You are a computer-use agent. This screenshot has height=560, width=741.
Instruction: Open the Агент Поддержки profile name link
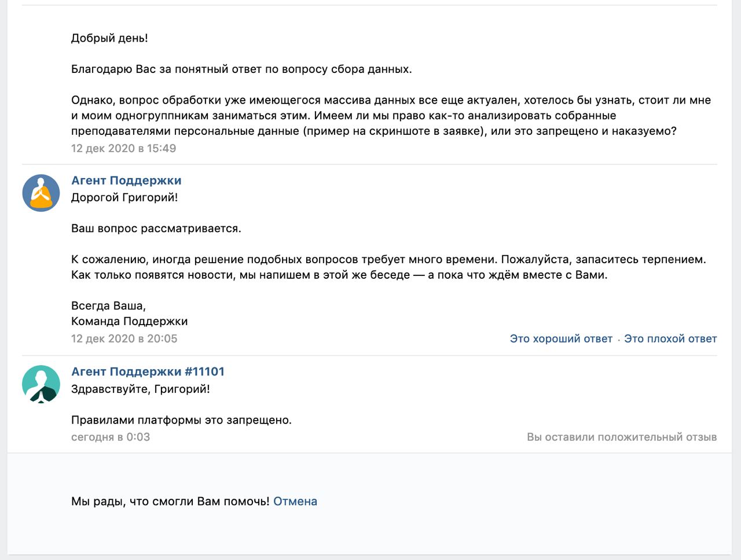tap(126, 180)
